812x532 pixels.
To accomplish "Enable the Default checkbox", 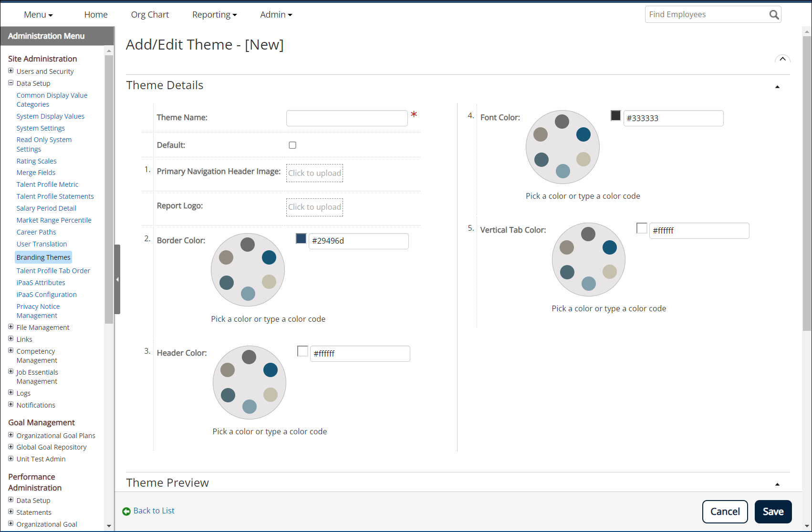I will [x=292, y=145].
